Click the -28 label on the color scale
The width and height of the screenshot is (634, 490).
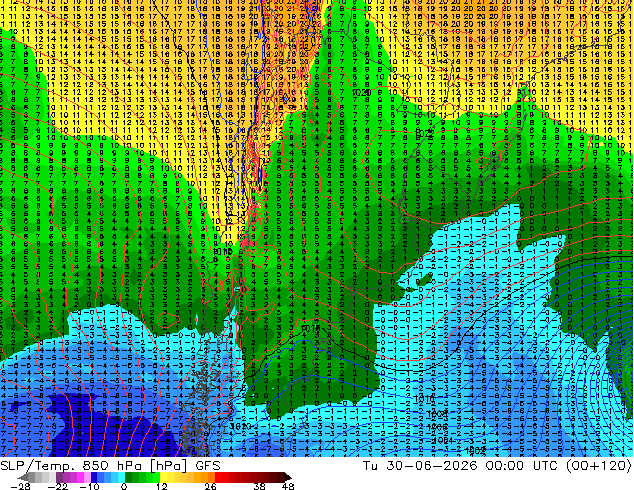coord(21,486)
